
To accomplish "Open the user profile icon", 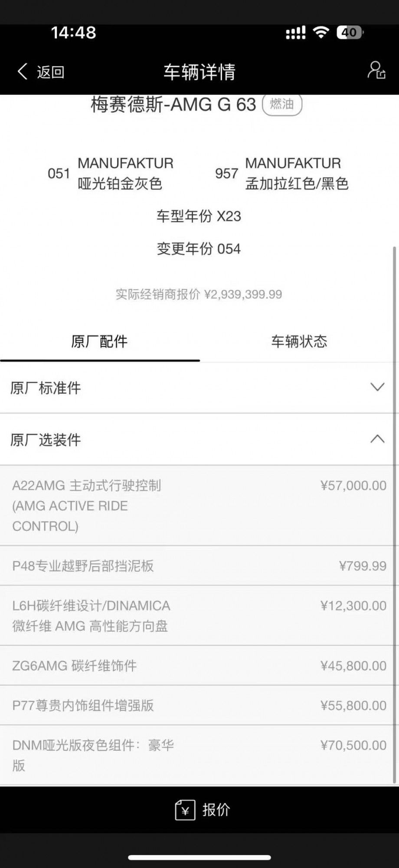I will [376, 70].
